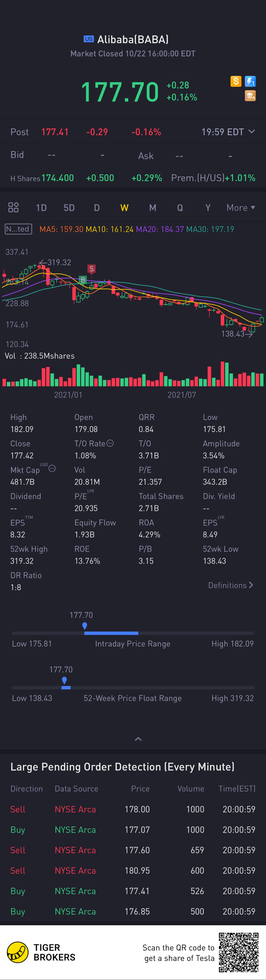
Task: Select the Q quarterly chart tab
Action: [180, 208]
